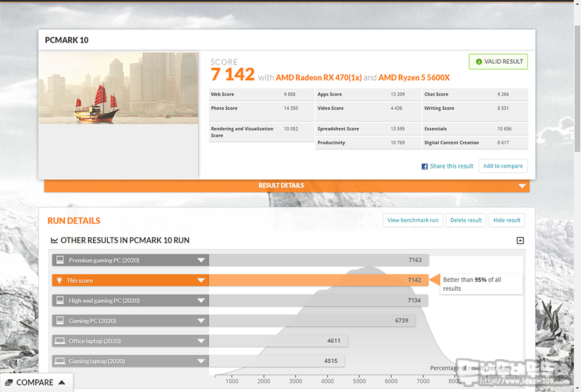
Task: Click the COMPARE label at bottom left
Action: coord(35,382)
